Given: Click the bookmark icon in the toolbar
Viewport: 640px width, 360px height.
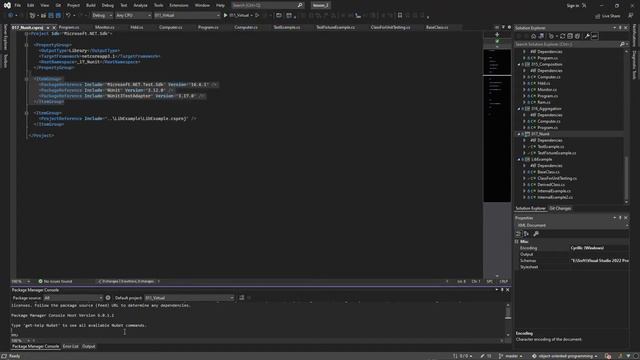Looking at the screenshot, I should tap(400, 16).
